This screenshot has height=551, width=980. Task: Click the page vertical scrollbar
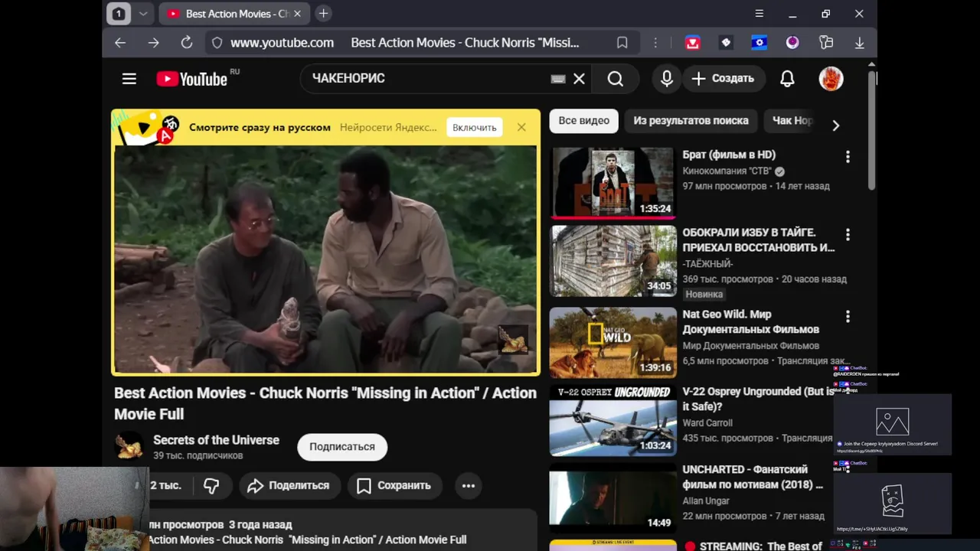pyautogui.click(x=872, y=130)
